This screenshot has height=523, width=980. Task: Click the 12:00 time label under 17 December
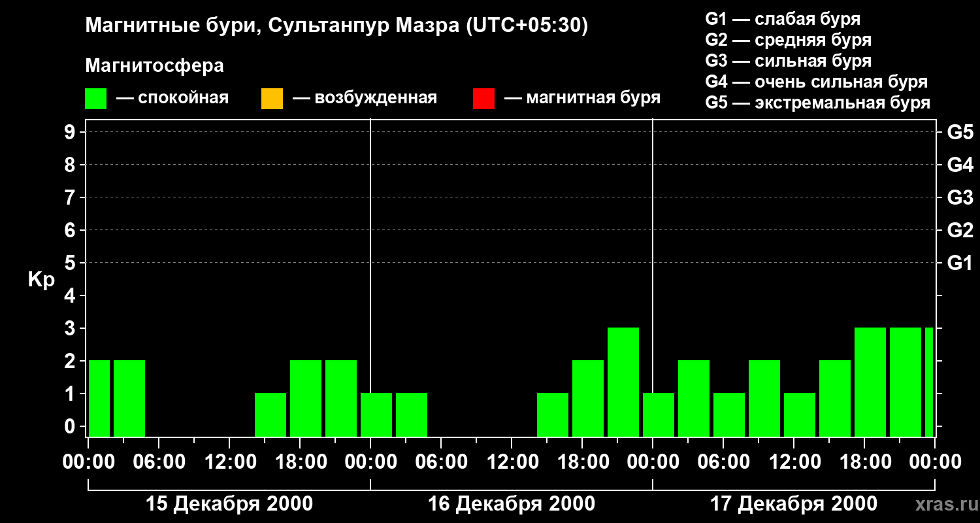794,462
